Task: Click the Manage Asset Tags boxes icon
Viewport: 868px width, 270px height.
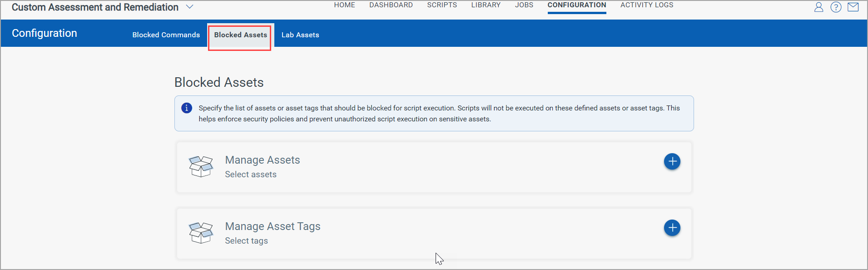Action: pyautogui.click(x=201, y=233)
